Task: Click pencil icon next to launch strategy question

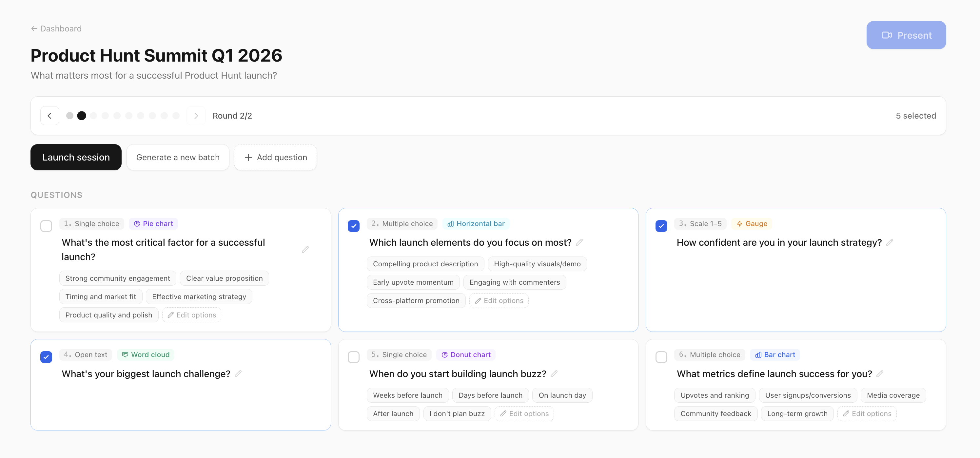Action: point(890,242)
